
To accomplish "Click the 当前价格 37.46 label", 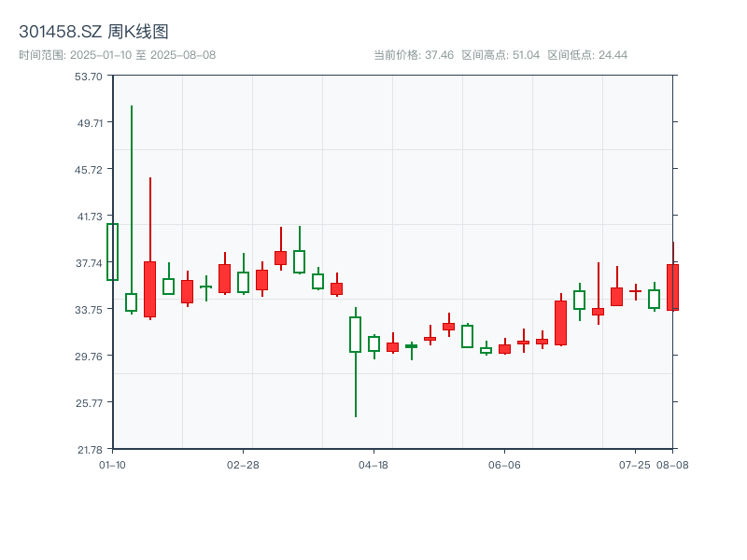I will pos(414,55).
